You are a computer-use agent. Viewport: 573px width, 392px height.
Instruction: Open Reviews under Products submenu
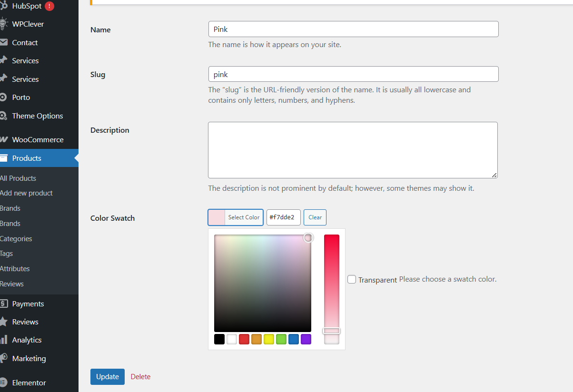point(12,284)
